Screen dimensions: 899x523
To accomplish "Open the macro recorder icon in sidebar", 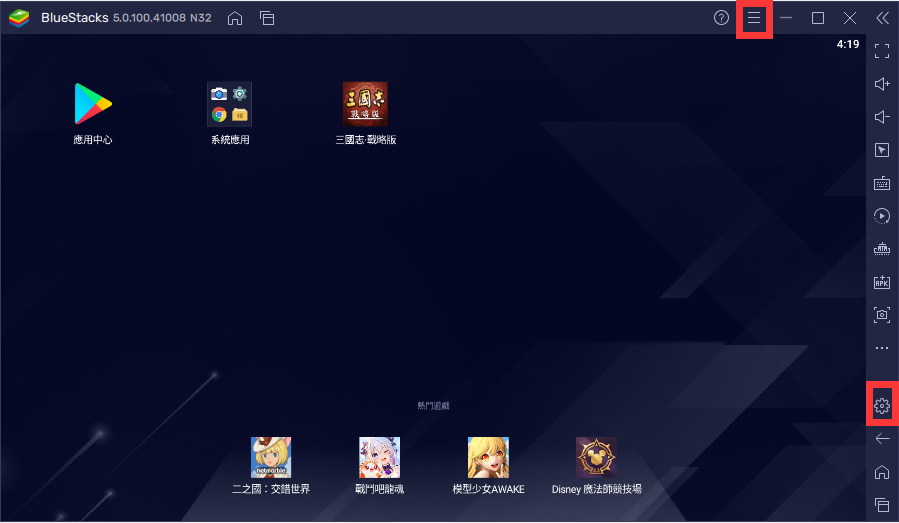I will coord(882,249).
